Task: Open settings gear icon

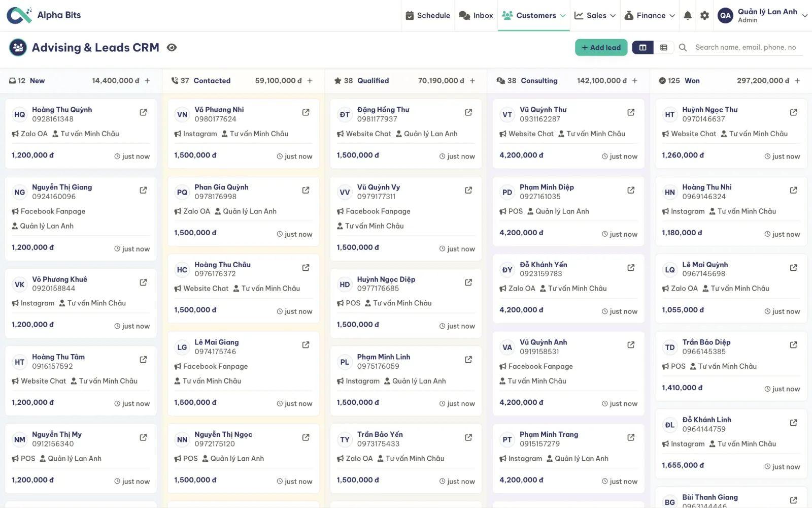Action: tap(704, 15)
